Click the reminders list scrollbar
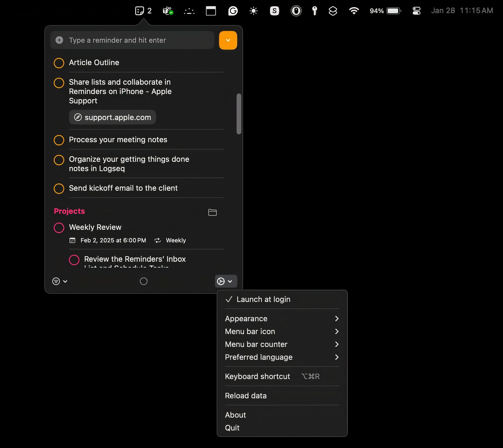Viewport: 503px width, 448px height. 239,114
